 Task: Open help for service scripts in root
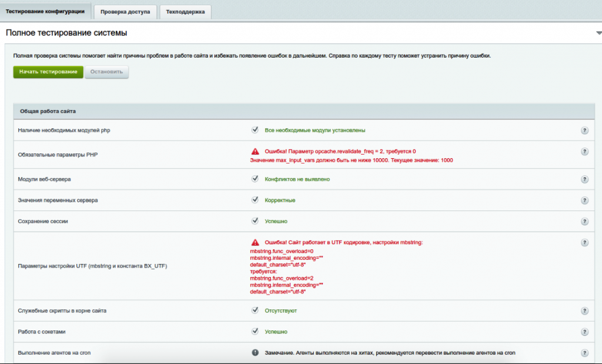[x=584, y=311]
